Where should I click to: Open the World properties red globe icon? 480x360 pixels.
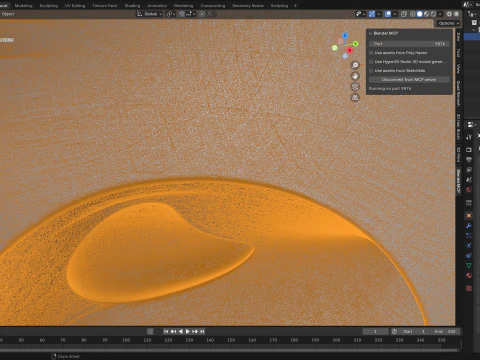coord(469,190)
